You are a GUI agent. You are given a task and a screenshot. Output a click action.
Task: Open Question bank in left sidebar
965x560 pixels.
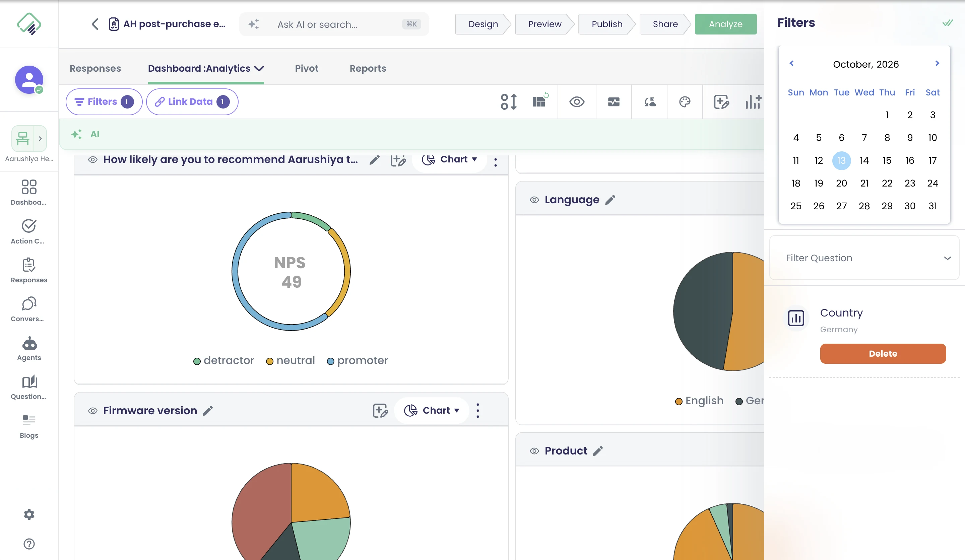coord(29,388)
